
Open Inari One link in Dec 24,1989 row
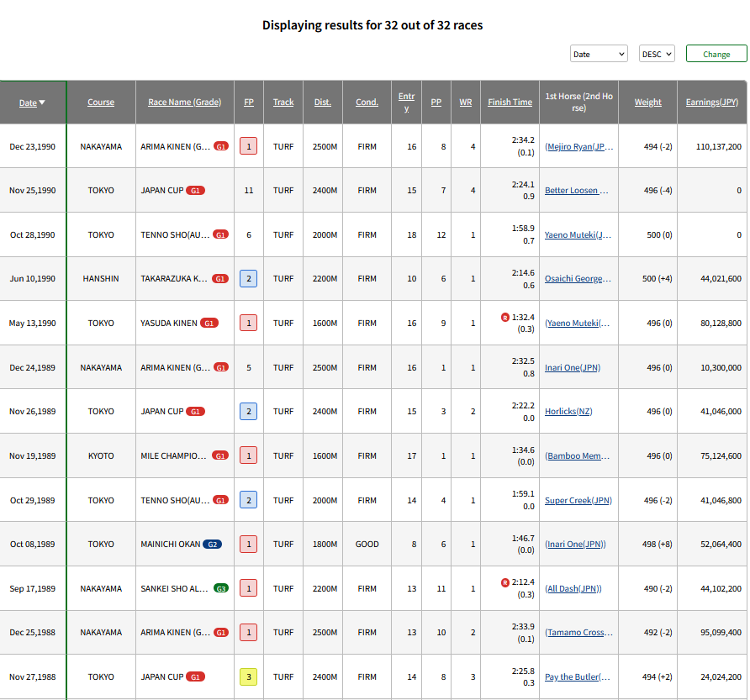[573, 368]
